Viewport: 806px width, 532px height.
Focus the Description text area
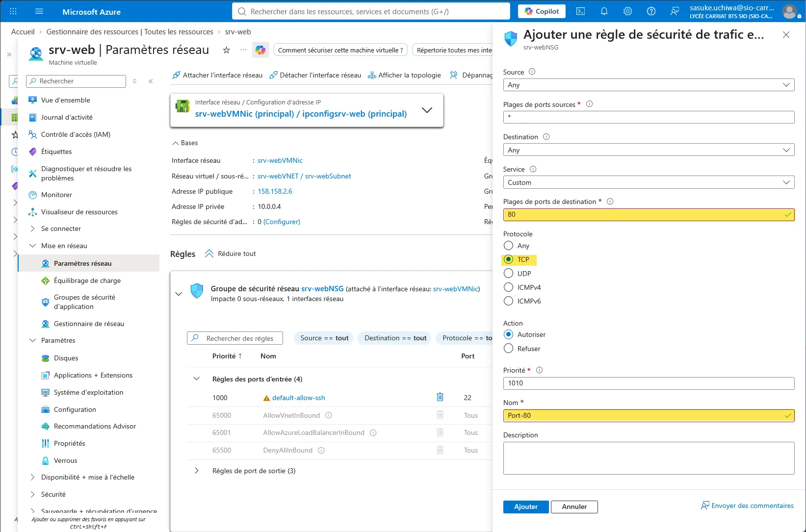click(649, 458)
